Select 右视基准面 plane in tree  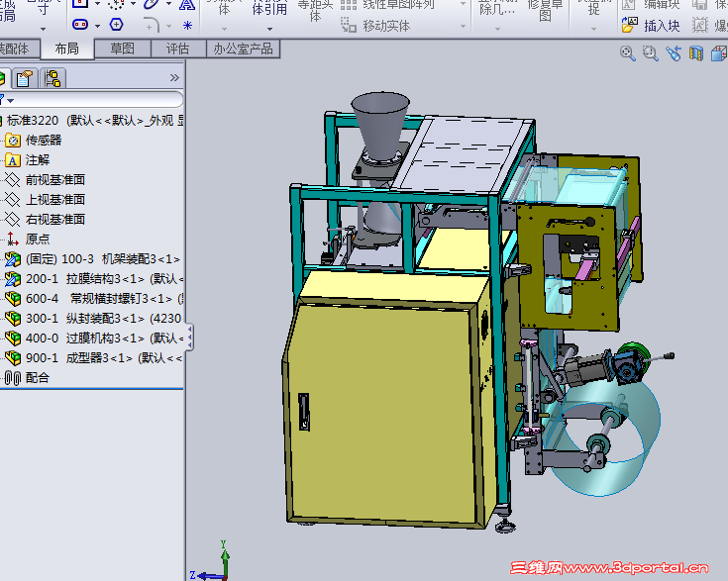(x=45, y=219)
